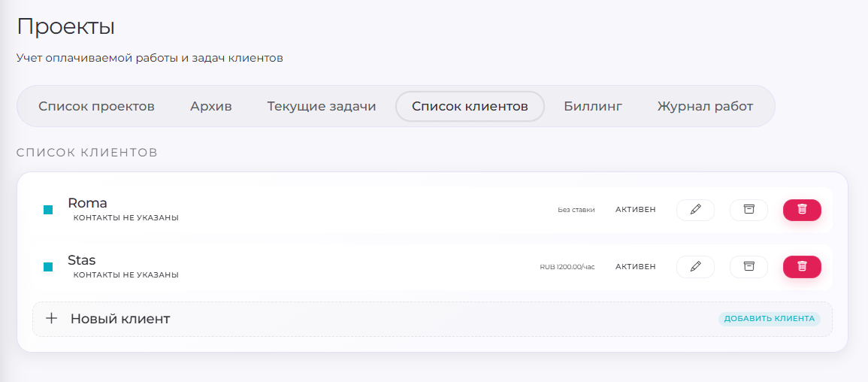Click Stas's АКТИВЕН status
Viewport: 868px width, 382px height.
[x=636, y=267]
